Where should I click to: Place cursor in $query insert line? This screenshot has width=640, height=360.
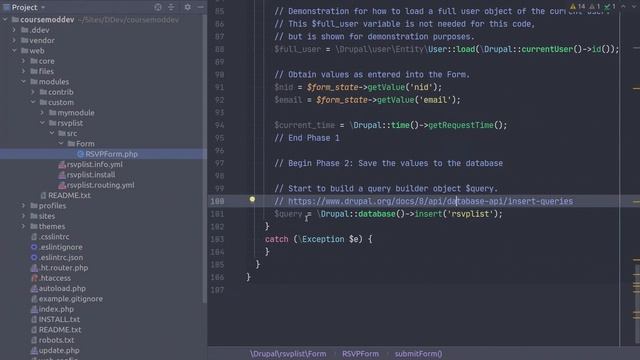[388, 214]
